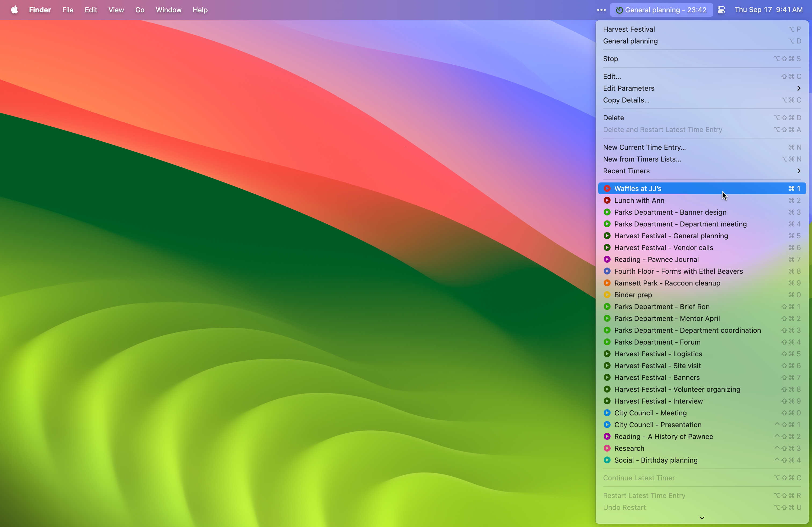
Task: Click play icon for Forms with Ethel Beavers
Action: click(x=607, y=271)
